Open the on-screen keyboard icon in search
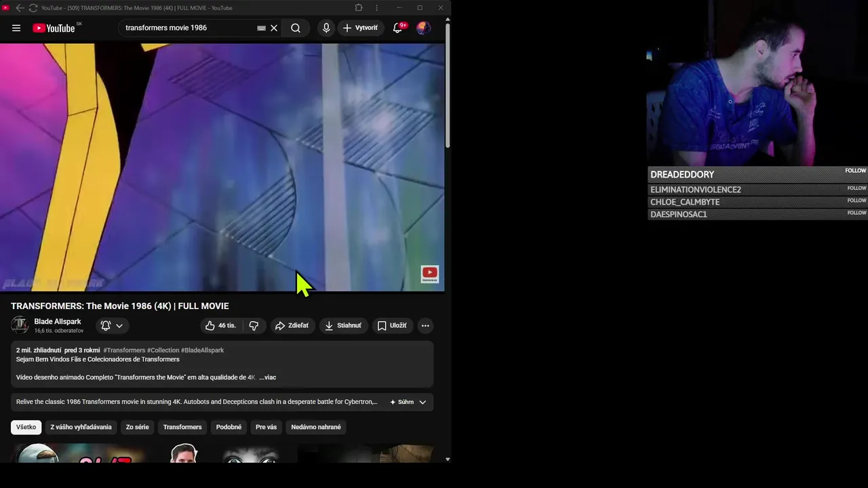 [x=261, y=28]
